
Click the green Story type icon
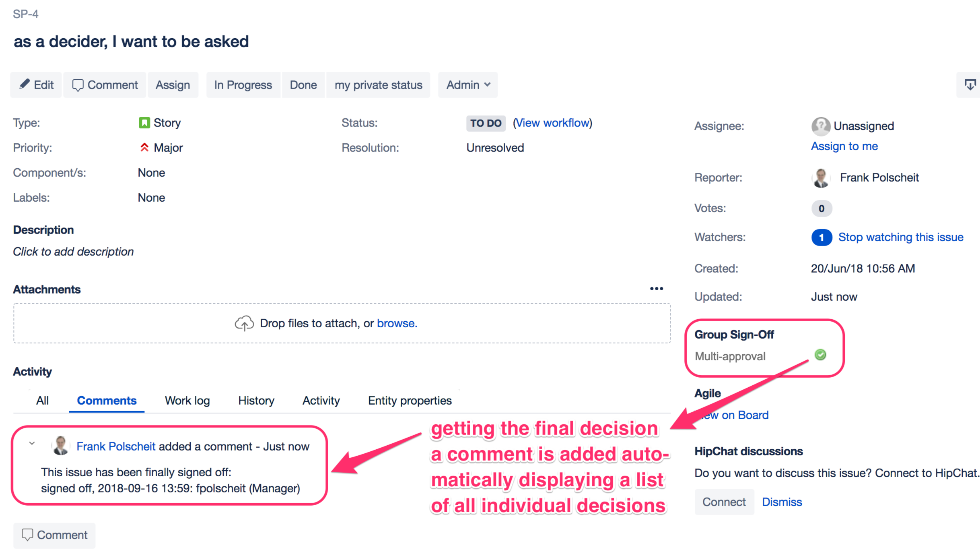coord(144,123)
